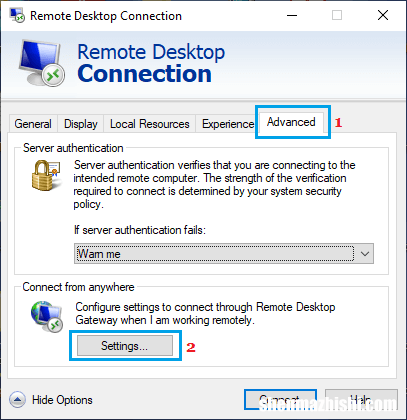Screen dimensions: 407x420
Task: Collapse options using the round arrow icon
Action: 17,399
